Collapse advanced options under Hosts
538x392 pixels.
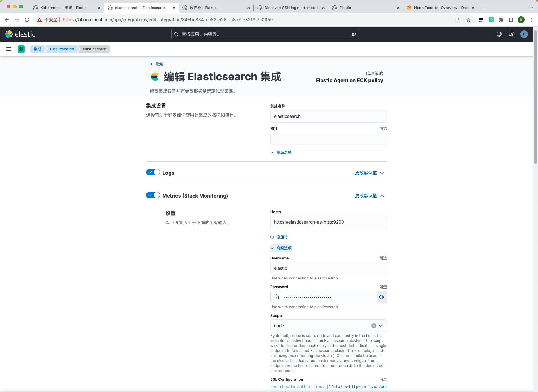pos(281,248)
